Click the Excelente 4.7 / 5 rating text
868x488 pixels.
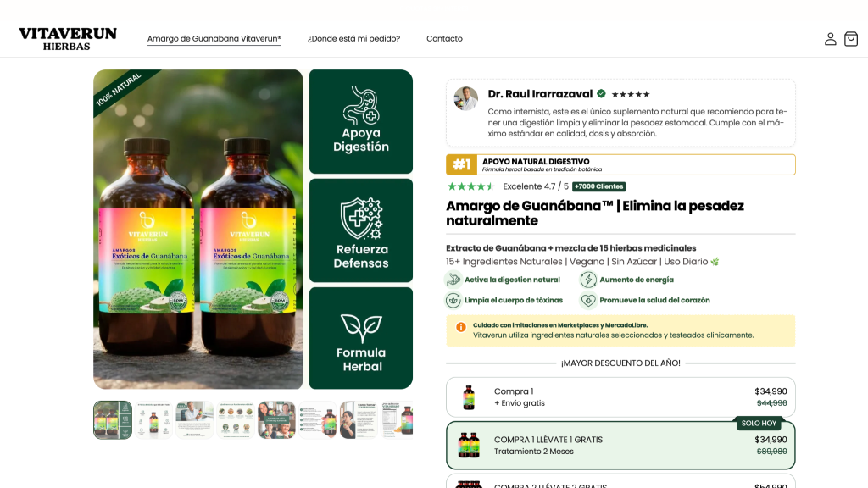(x=536, y=186)
